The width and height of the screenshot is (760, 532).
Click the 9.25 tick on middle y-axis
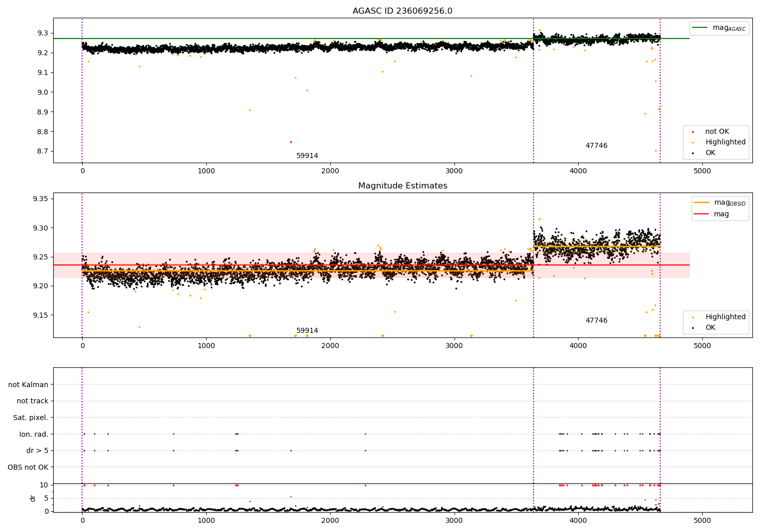click(x=40, y=257)
